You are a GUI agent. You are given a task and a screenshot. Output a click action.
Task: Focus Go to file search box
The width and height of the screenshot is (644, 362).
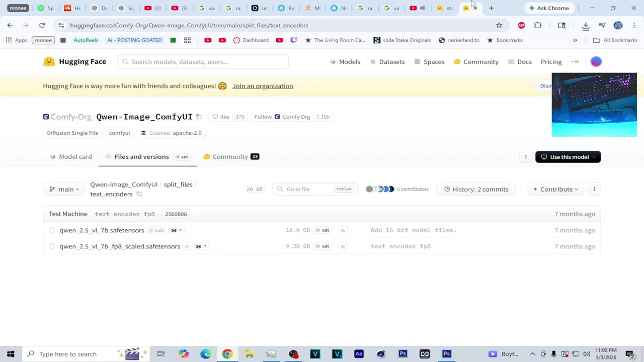click(315, 189)
